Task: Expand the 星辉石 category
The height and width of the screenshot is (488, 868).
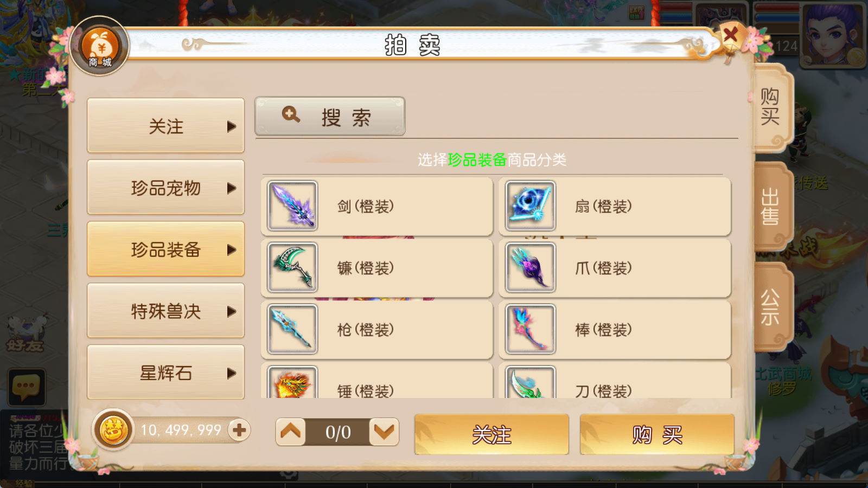Action: tap(165, 373)
